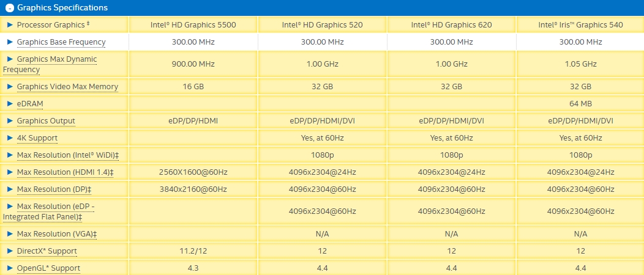Screen dimensions: 644x275
Task: Expand the OpenGL Support row arrow
Action: tap(10, 268)
